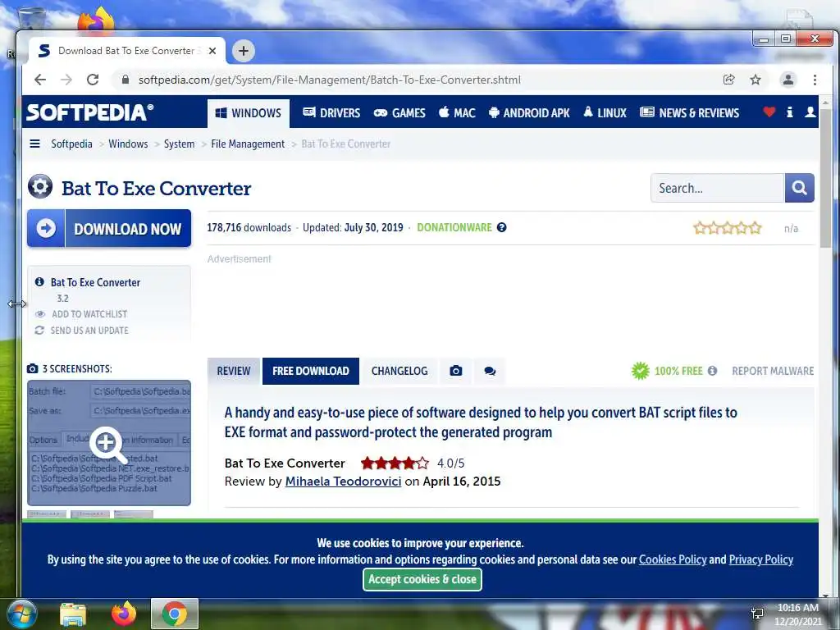Screen dimensions: 840x630
Task: Click Accept cookies & close button
Action: [x=422, y=579]
